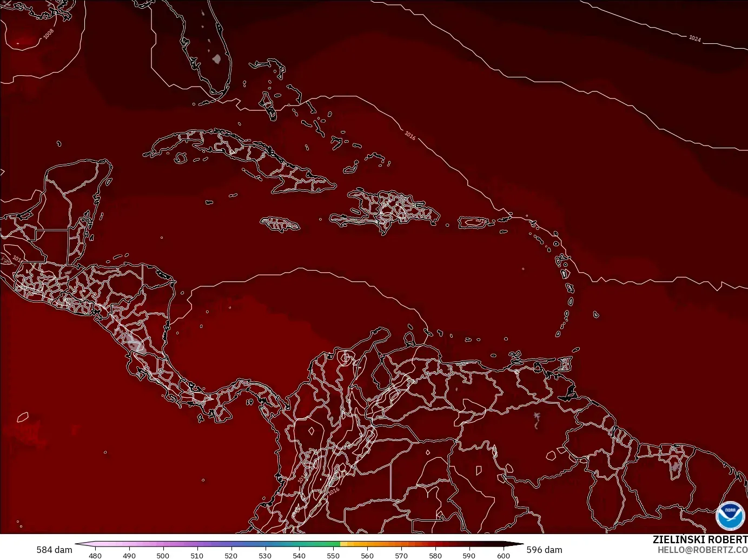This screenshot has height=560, width=748.
Task: Click the color scale legend bar
Action: (299, 544)
